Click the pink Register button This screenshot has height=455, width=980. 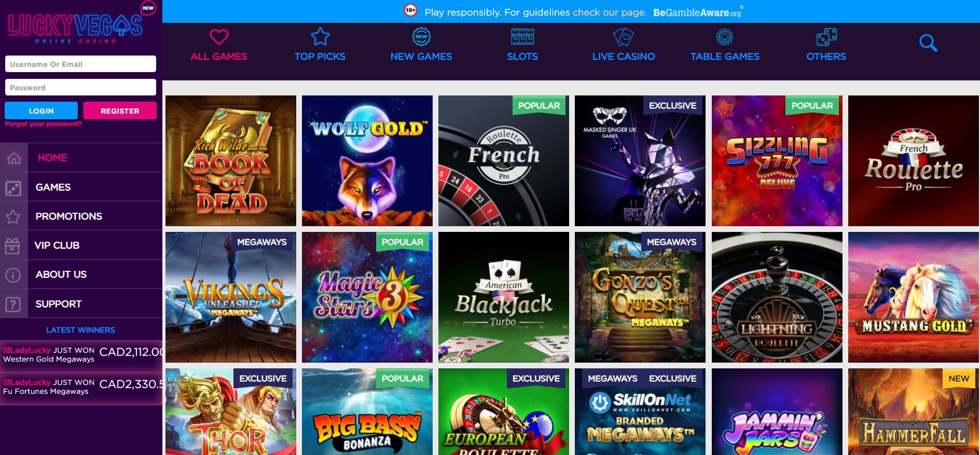click(x=120, y=111)
